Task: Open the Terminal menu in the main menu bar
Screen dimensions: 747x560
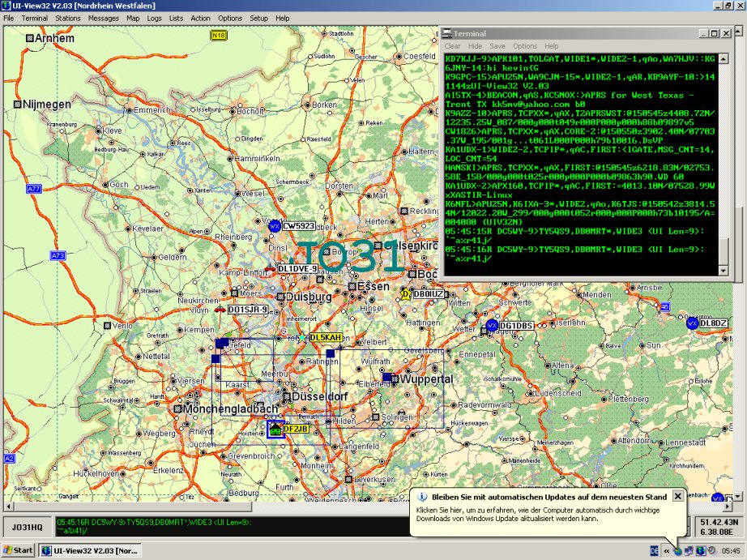Action: pos(35,18)
